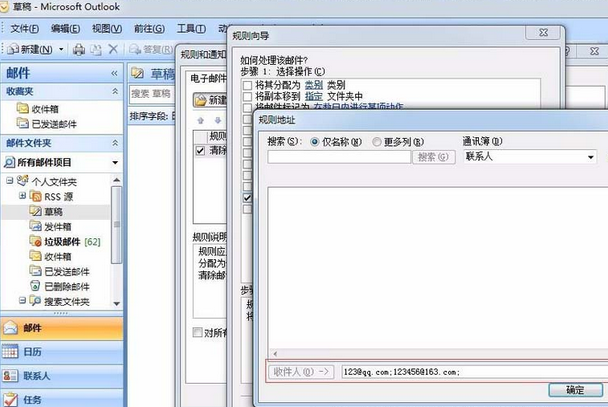Screen dimensions: 608x407
Task: Click the recipient address input field
Action: tap(474, 372)
